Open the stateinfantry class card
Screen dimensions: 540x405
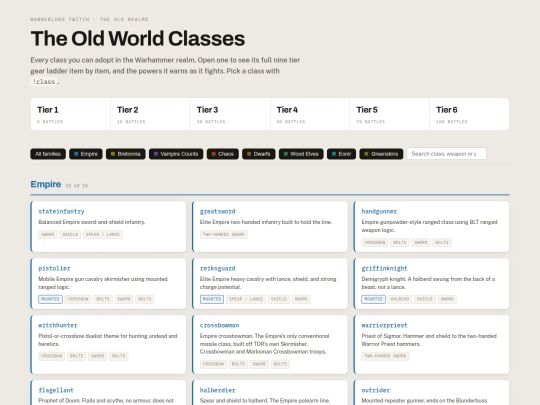coord(108,227)
